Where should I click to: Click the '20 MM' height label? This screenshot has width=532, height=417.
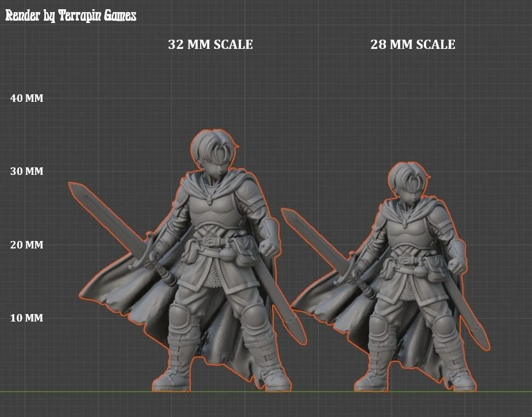[x=27, y=244]
